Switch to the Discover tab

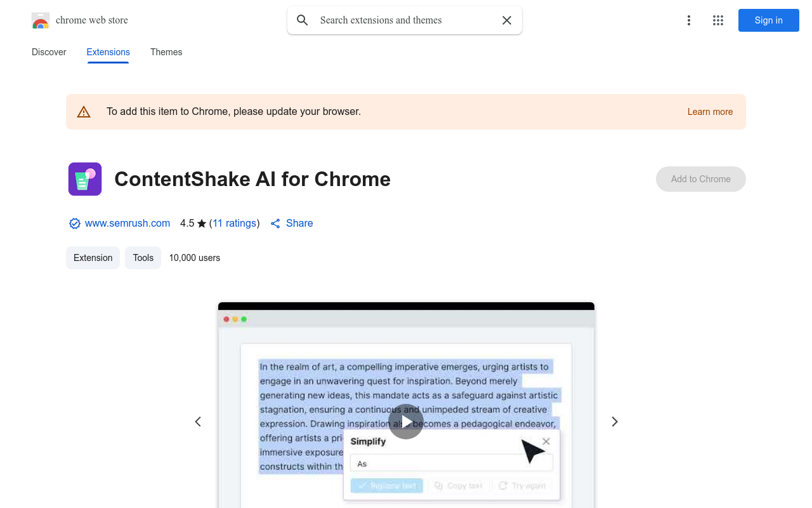coord(49,52)
